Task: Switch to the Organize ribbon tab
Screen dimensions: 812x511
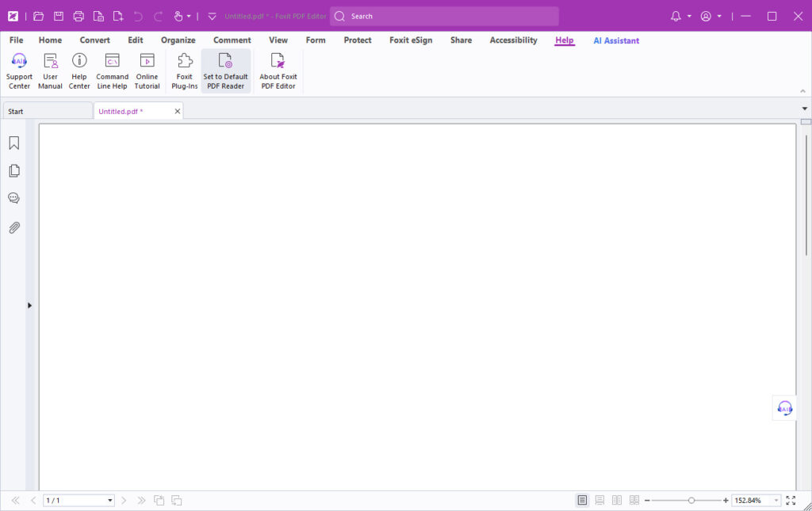Action: tap(178, 40)
